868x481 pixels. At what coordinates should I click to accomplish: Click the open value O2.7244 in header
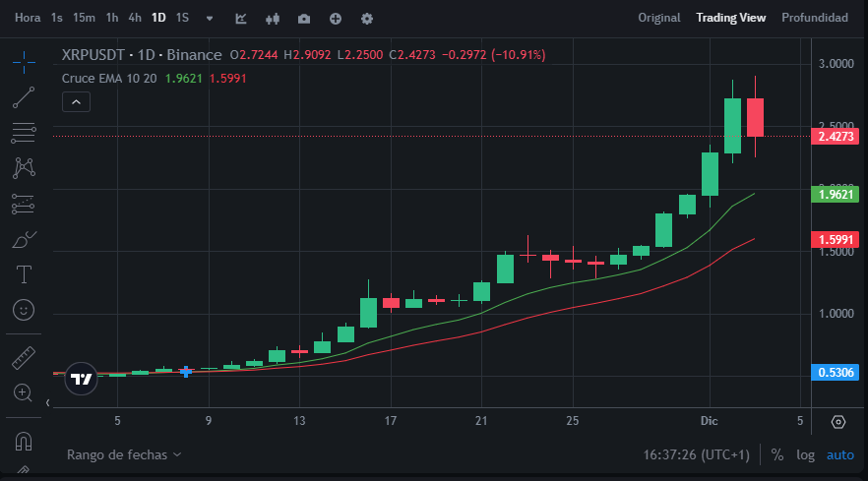(x=254, y=55)
